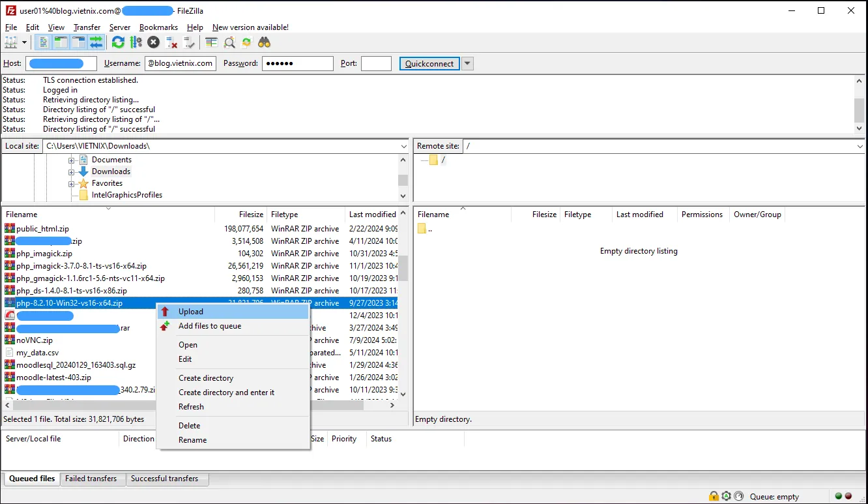The width and height of the screenshot is (868, 504).
Task: Expand the Favorites tree node
Action: [72, 184]
